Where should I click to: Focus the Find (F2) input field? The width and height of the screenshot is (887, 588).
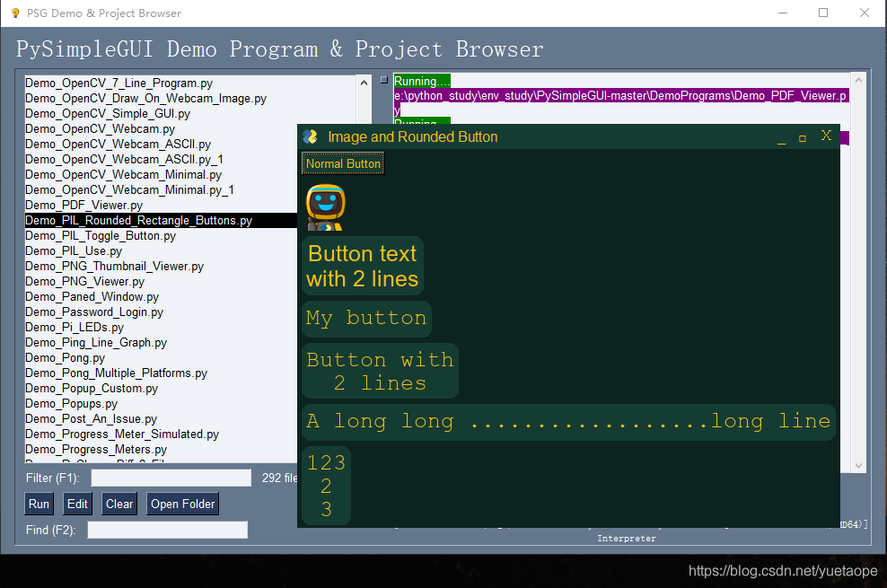coord(168,530)
